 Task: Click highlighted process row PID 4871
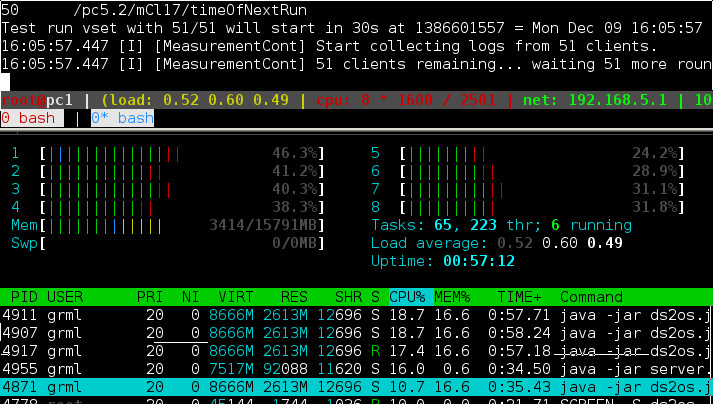[x=356, y=387]
